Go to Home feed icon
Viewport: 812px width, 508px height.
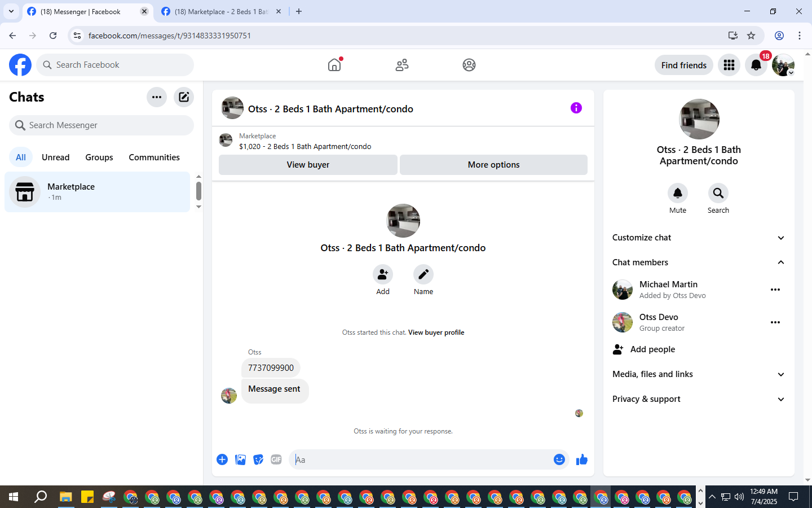click(x=334, y=65)
